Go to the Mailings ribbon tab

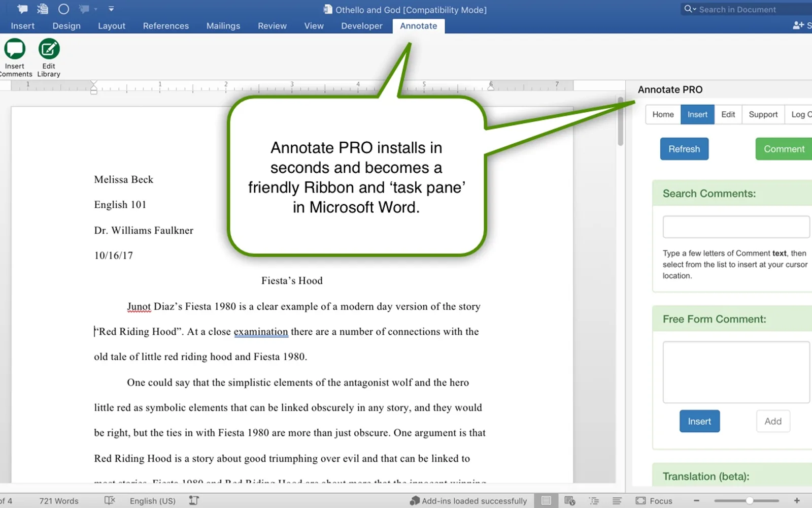pos(223,26)
